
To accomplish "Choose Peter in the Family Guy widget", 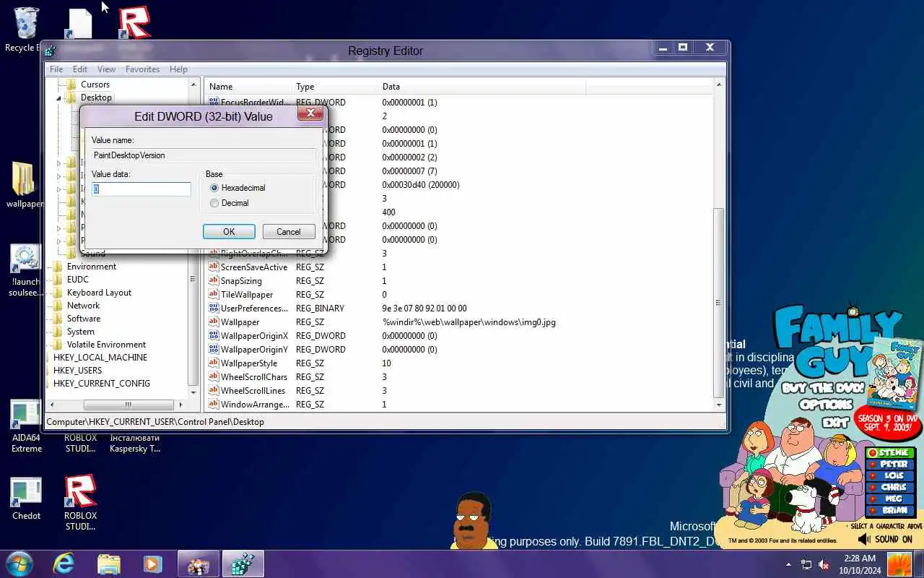I will [892, 465].
